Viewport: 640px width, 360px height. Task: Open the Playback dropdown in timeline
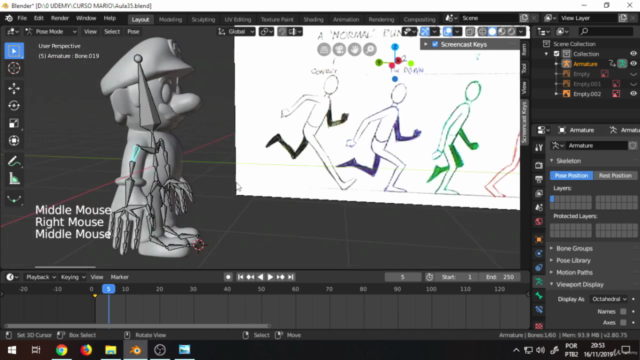click(x=41, y=277)
